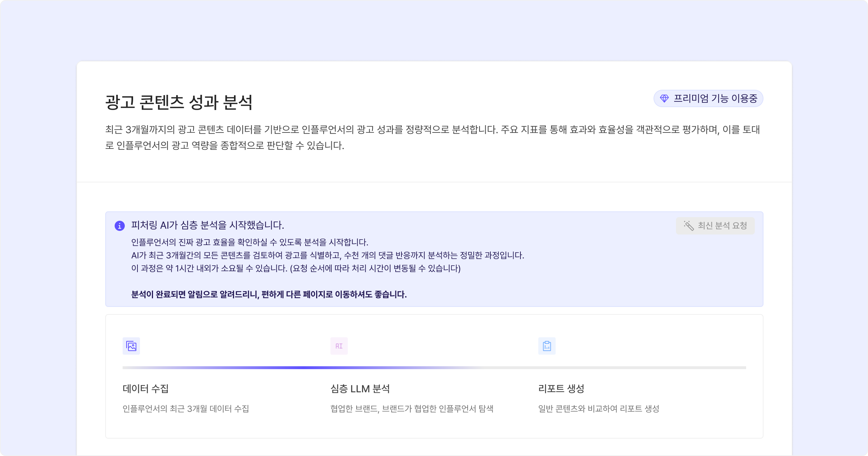Click the 인플루언서의 최근 3개월 데이터 수집 description
The width and height of the screenshot is (868, 456).
186,409
